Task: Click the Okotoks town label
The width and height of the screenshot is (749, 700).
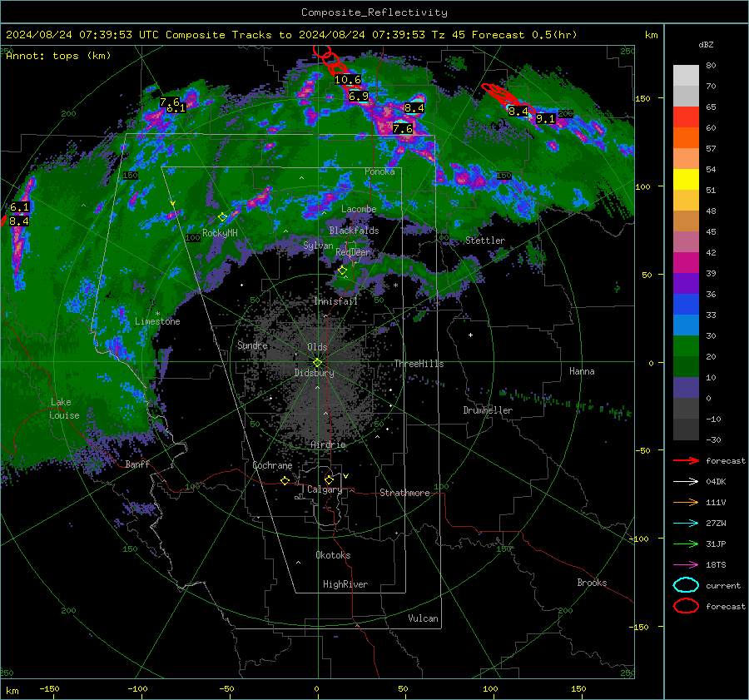Action: [333, 555]
